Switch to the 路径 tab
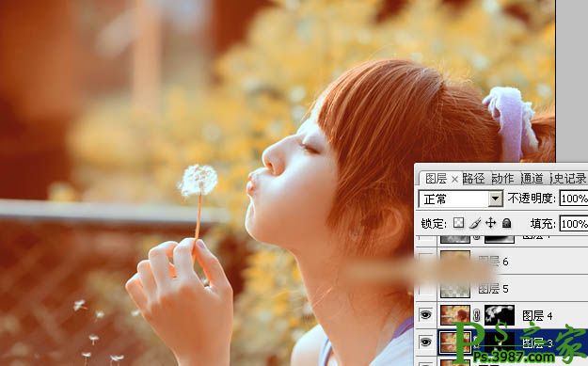Screen dimensions: 588x366 point(473,179)
